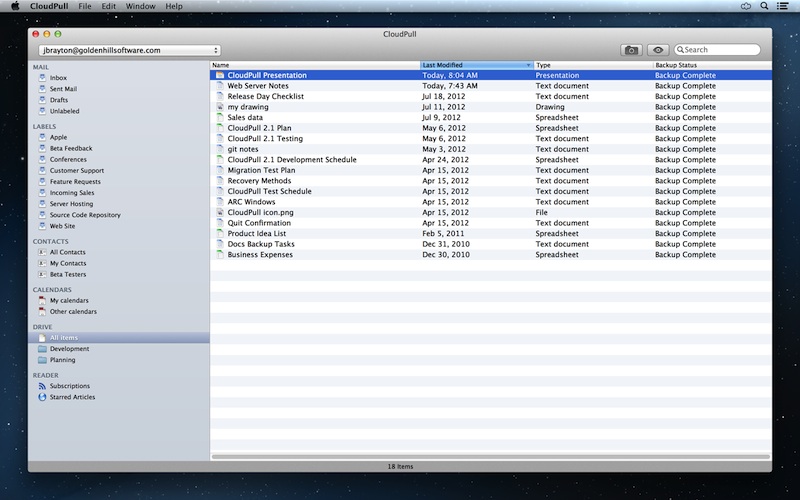
Task: Click the Name column header
Action: (314, 65)
